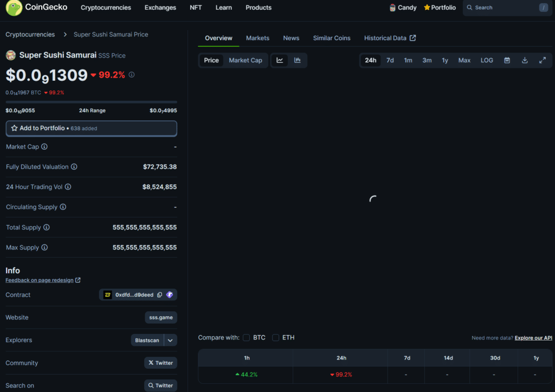The height and width of the screenshot is (392, 555).
Task: Select the 7d time range
Action: pyautogui.click(x=390, y=60)
